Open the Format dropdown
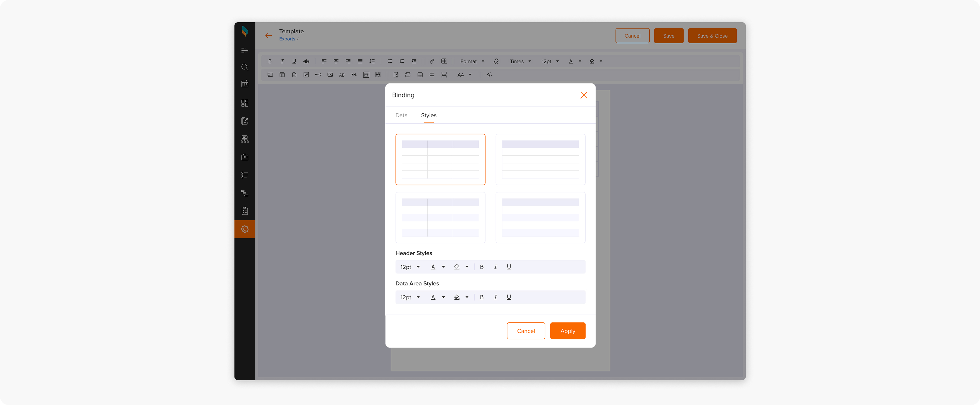This screenshot has width=980, height=405. (472, 61)
